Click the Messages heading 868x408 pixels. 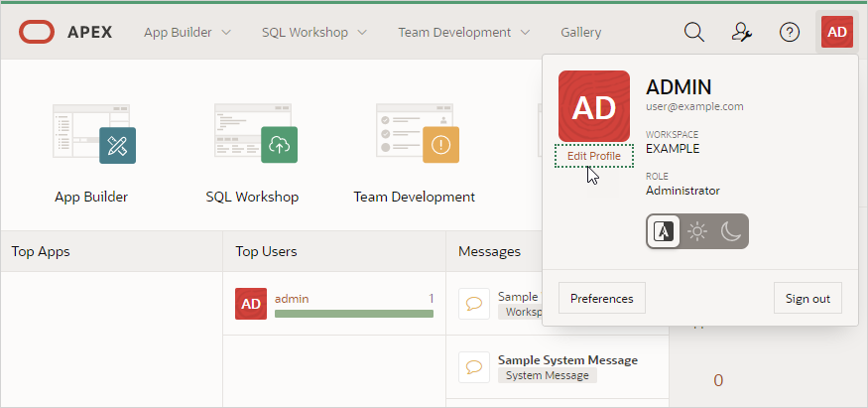coord(489,251)
